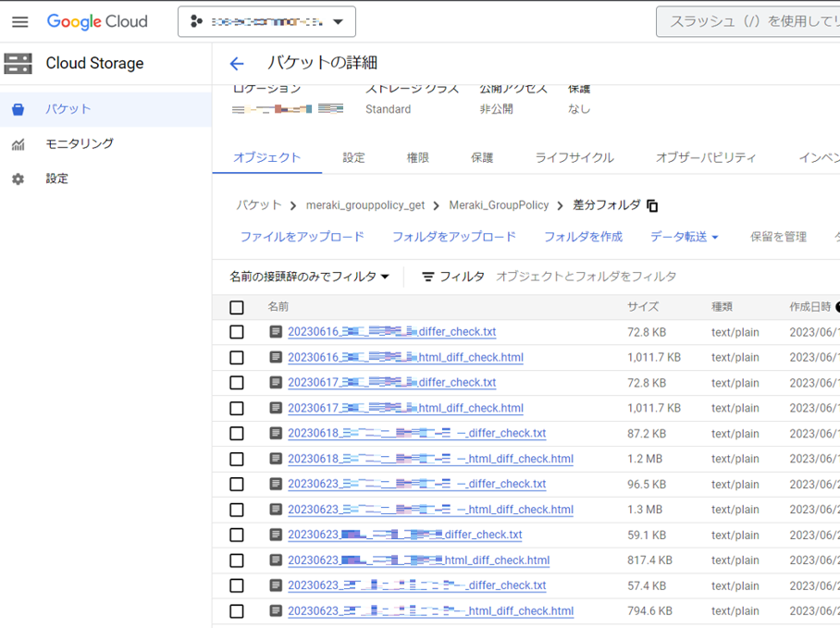Viewport: 840px width, 628px height.
Task: Click the フィルタ filter icon
Action: [428, 277]
